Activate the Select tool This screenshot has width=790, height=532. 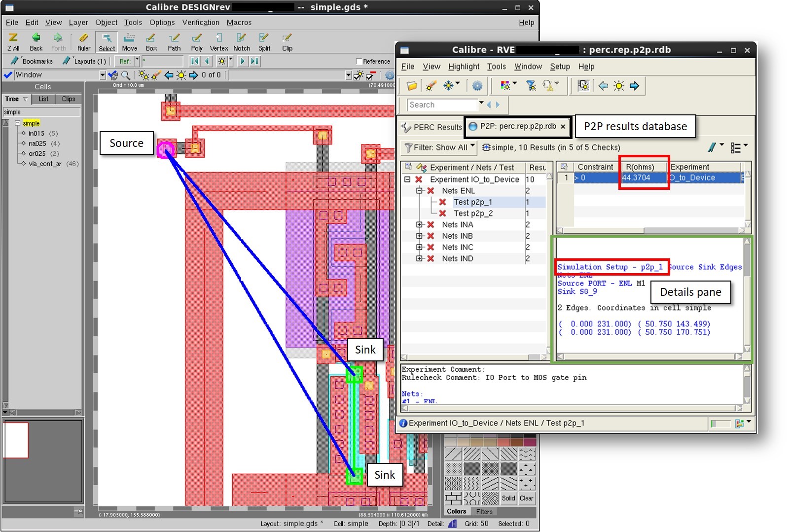tap(107, 42)
